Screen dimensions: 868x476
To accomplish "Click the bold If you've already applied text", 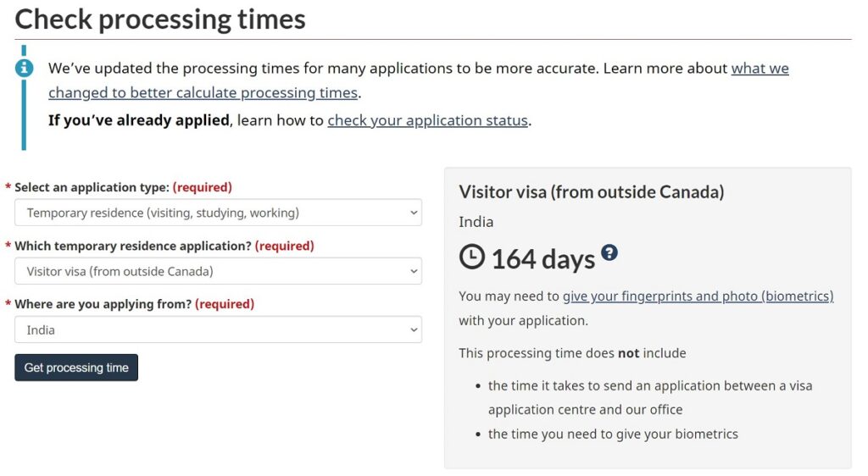I will [138, 120].
